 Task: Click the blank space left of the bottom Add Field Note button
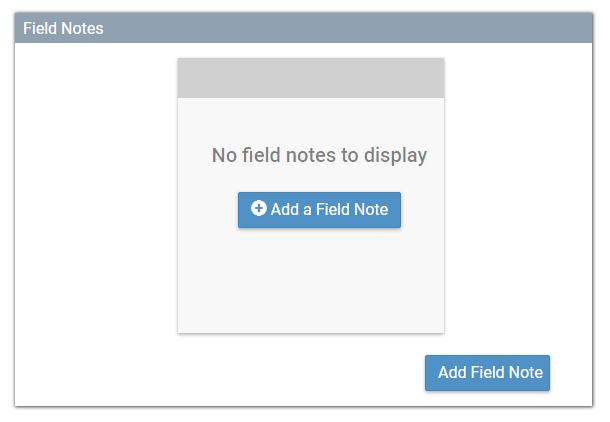click(250, 372)
